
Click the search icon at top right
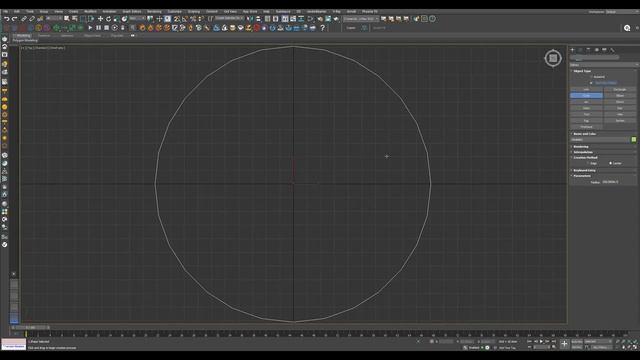pos(627,28)
